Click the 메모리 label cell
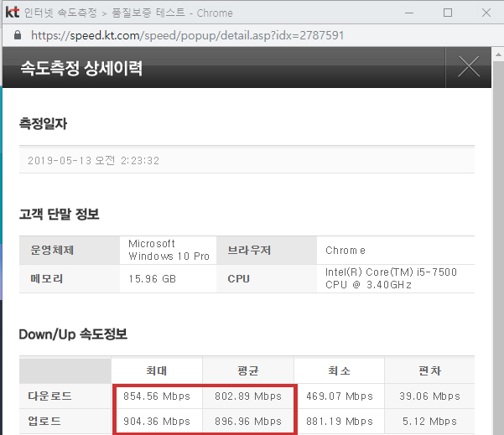The height and width of the screenshot is (435, 504). (70, 278)
